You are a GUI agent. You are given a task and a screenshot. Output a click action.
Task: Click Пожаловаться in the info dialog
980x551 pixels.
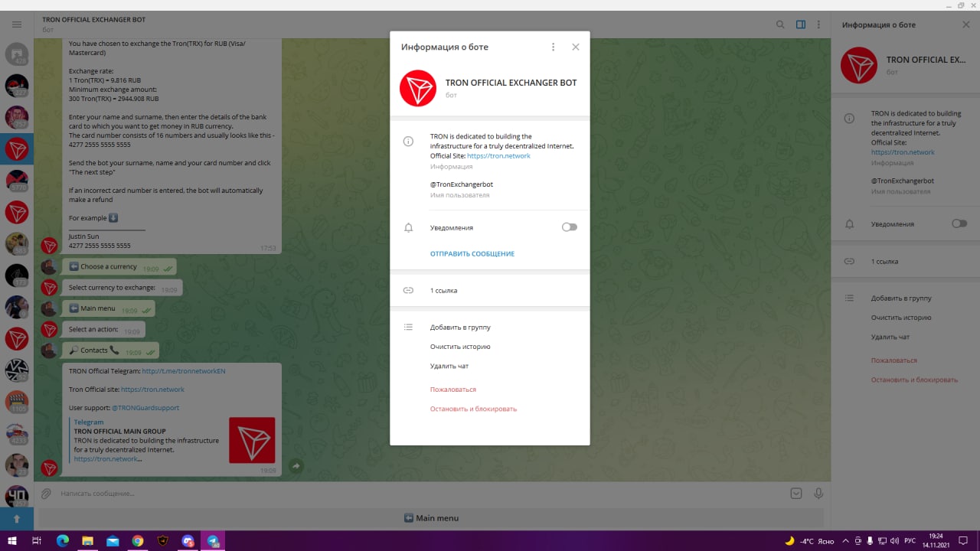(453, 390)
